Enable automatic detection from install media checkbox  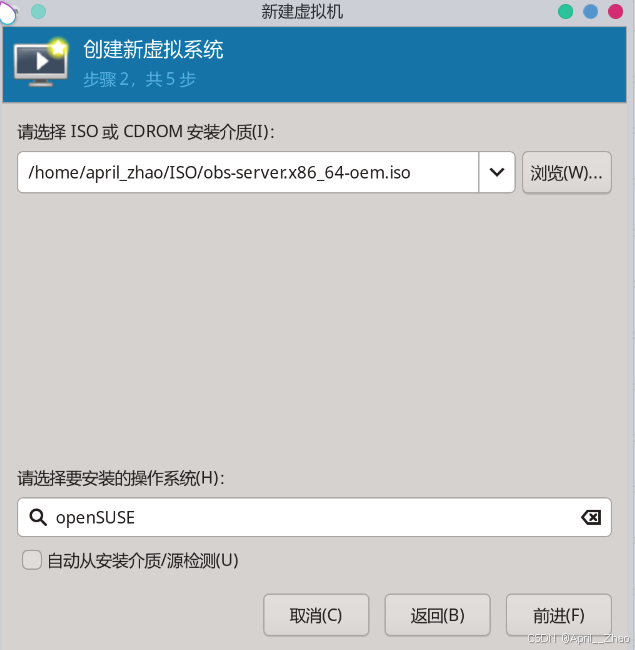pyautogui.click(x=32, y=560)
